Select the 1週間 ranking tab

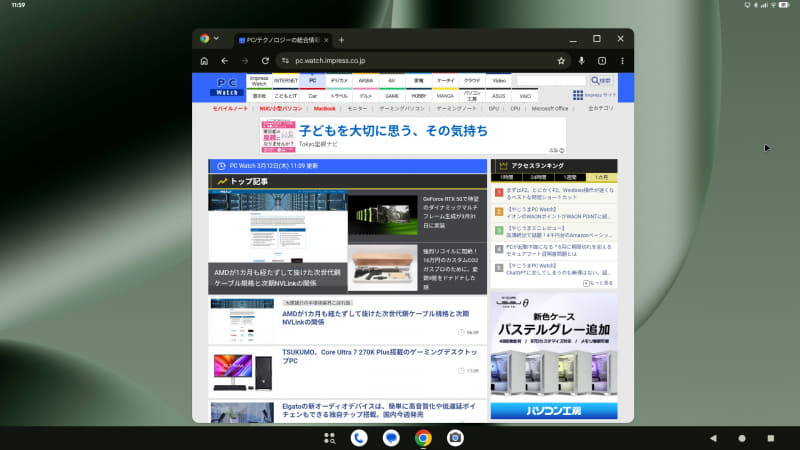(570, 178)
